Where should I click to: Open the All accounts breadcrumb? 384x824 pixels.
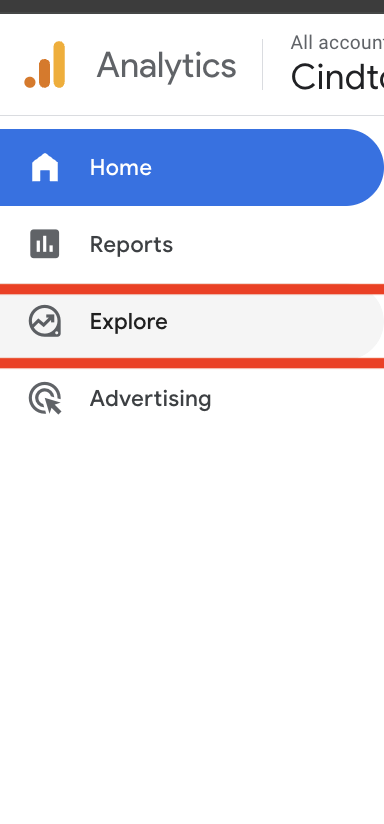point(337,43)
